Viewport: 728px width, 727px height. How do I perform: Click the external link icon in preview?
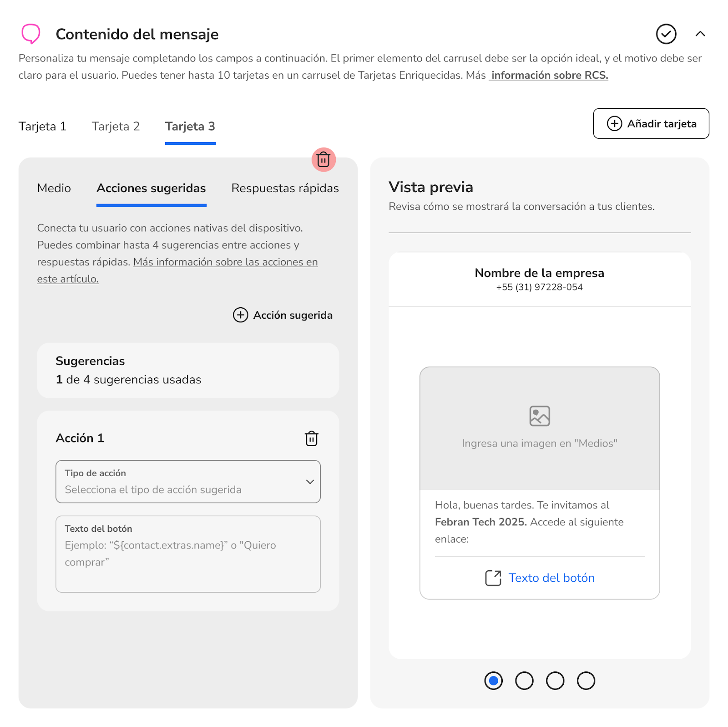[x=493, y=578]
